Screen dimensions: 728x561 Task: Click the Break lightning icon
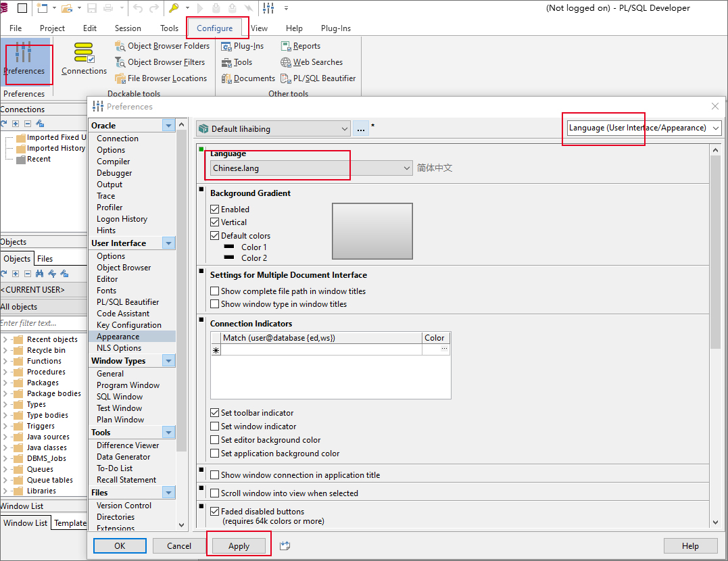point(248,8)
